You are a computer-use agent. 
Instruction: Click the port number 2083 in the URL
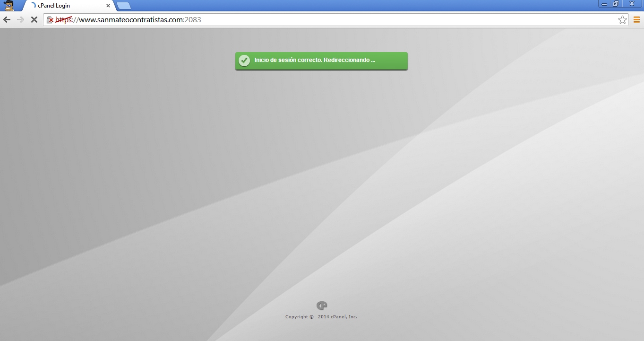tap(194, 20)
